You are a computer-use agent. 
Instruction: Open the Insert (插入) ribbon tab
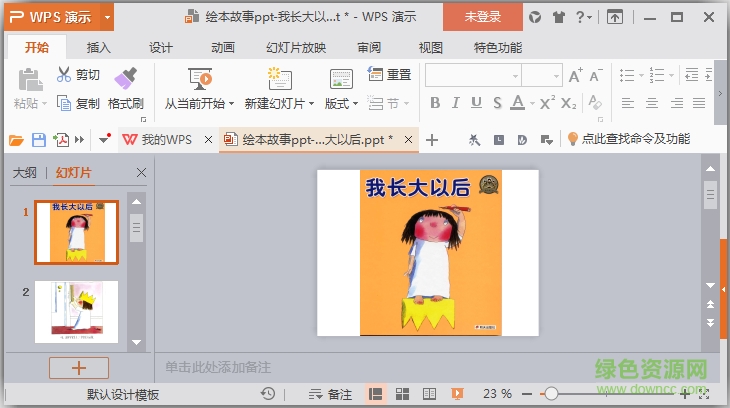99,47
